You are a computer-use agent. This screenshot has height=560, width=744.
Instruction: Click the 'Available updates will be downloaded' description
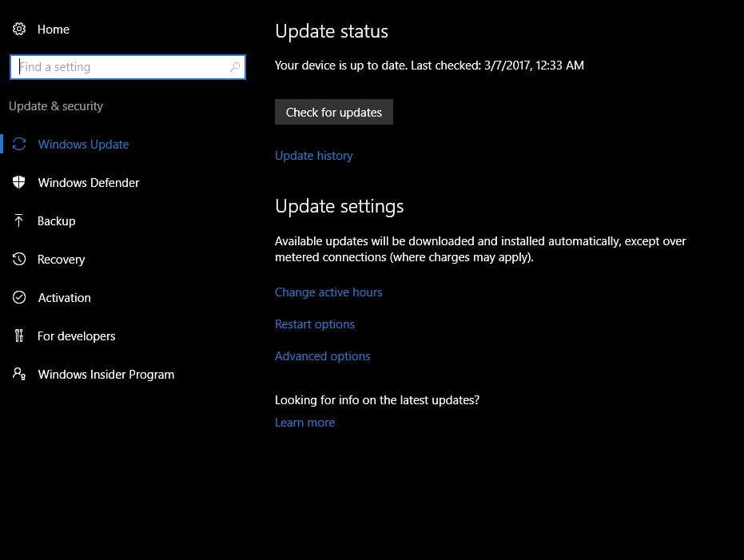(x=480, y=249)
